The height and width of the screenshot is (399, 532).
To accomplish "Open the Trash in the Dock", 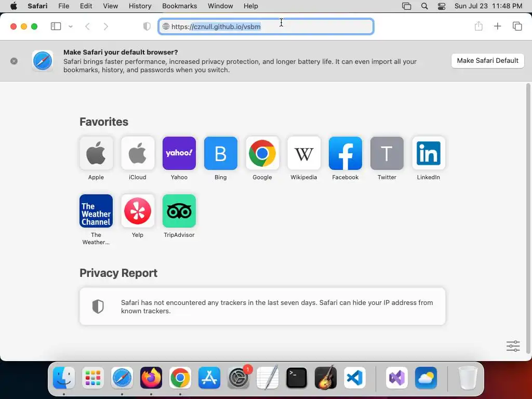I will point(468,378).
